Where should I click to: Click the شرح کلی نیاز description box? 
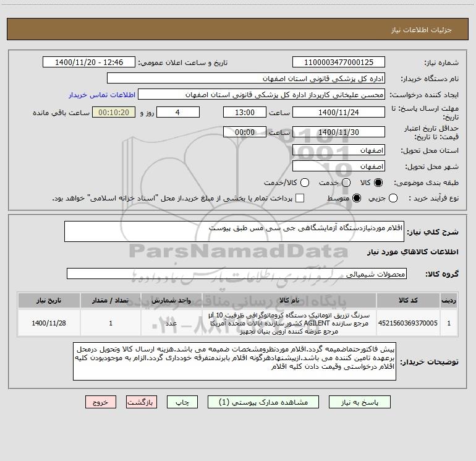(x=234, y=231)
